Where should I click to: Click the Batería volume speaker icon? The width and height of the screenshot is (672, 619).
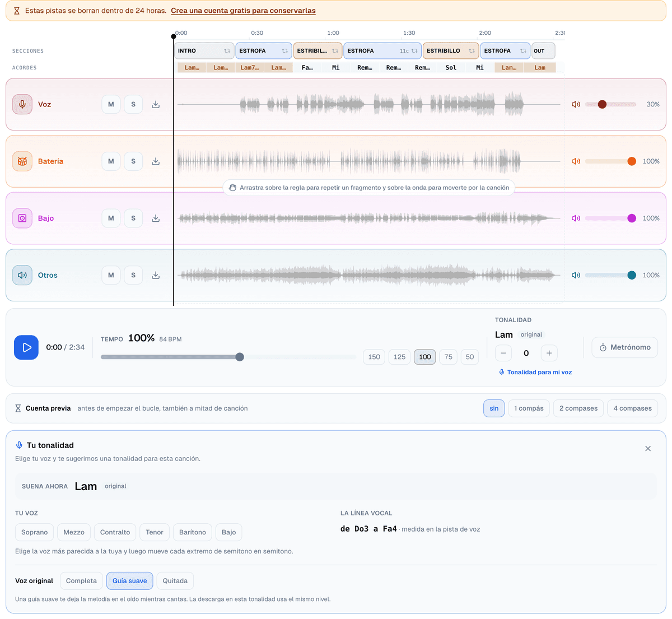click(576, 161)
